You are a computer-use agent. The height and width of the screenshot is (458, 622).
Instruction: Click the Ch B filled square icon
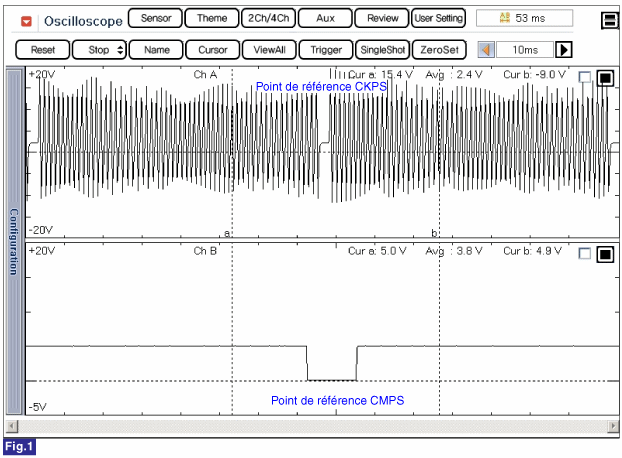tap(604, 254)
